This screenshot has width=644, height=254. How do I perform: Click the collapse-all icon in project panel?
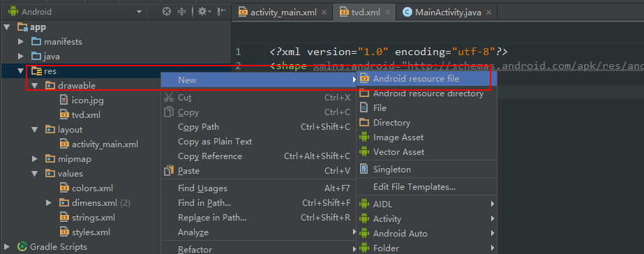181,12
